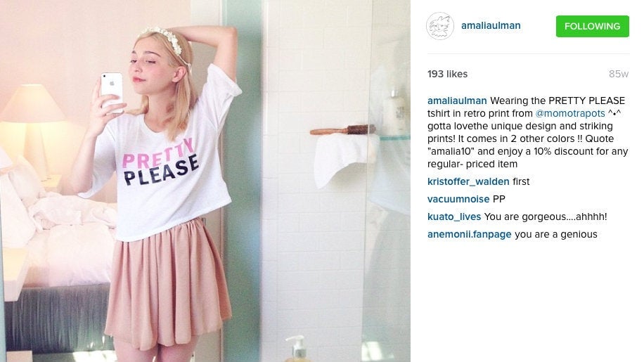644x362 pixels.
Task: Toggle the green FOLLOWING button
Action: click(592, 26)
